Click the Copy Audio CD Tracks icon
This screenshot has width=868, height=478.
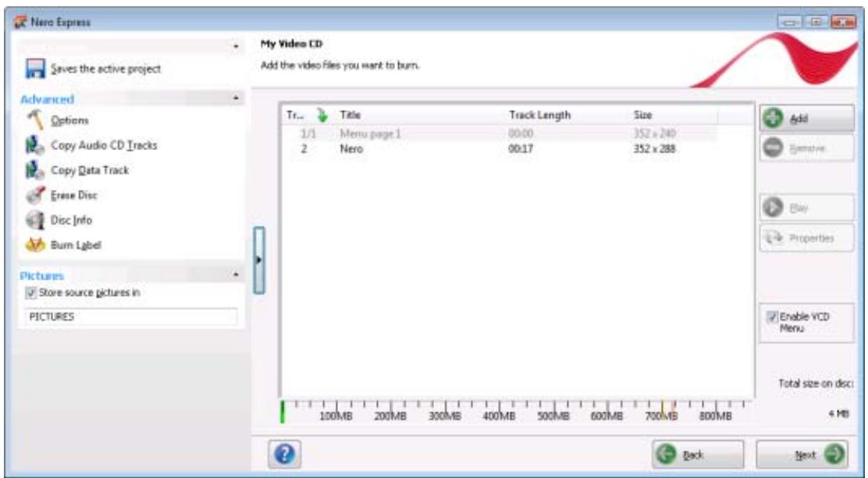pos(35,145)
